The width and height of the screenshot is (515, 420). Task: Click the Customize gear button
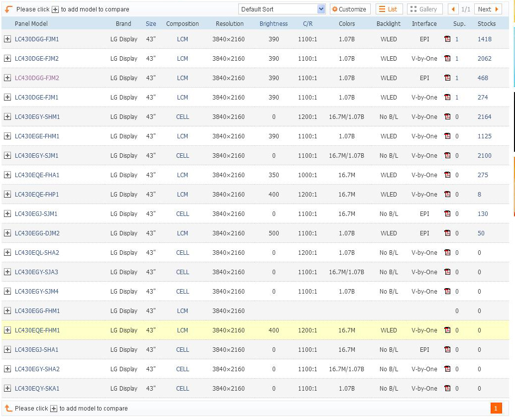pyautogui.click(x=350, y=9)
